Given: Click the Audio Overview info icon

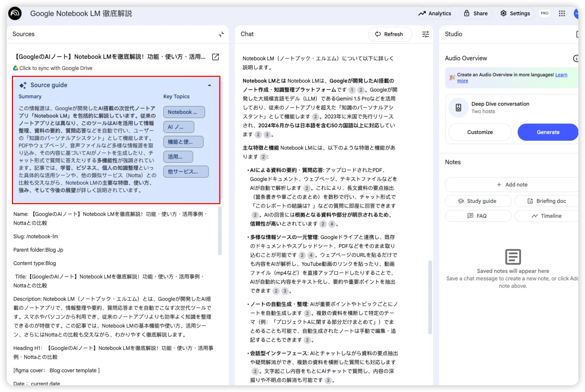Looking at the screenshot, I should [576, 58].
